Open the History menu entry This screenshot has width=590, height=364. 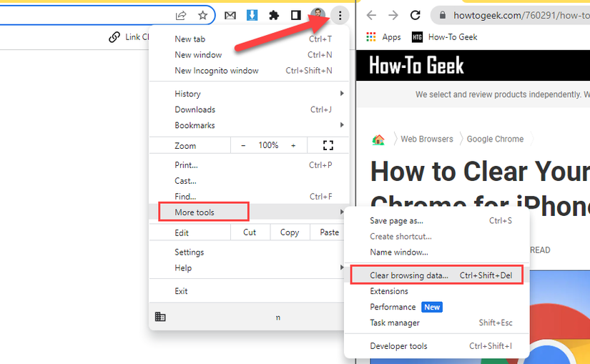click(x=249, y=94)
